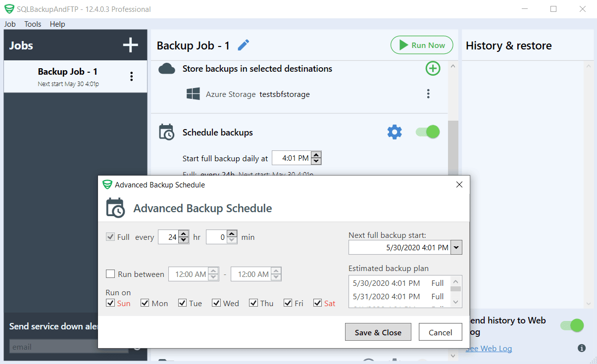597x364 pixels.
Task: Expand the Next full backup start dropdown
Action: [x=456, y=247]
